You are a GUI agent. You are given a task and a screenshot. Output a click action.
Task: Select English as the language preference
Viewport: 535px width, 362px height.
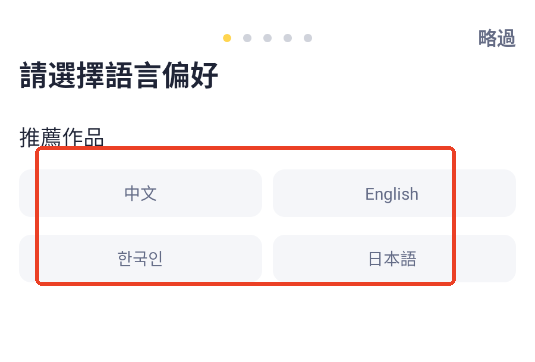pos(394,193)
